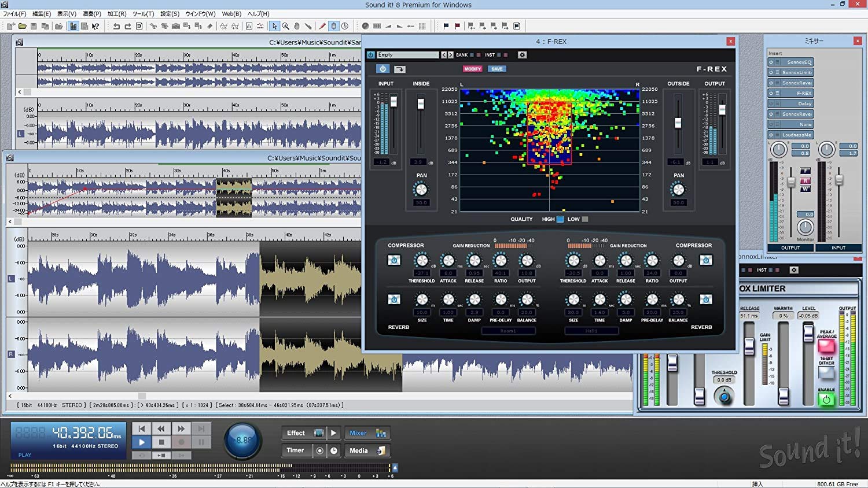Click the undo icon in the toolbar

116,26
